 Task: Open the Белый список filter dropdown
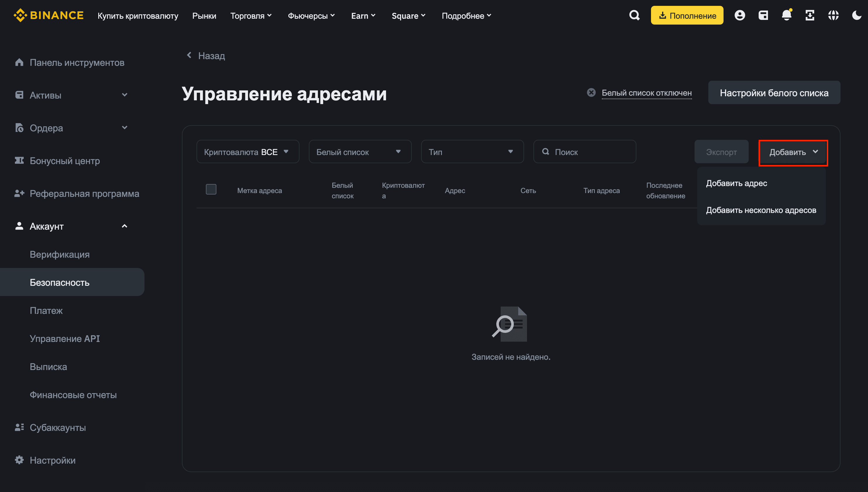pos(360,152)
